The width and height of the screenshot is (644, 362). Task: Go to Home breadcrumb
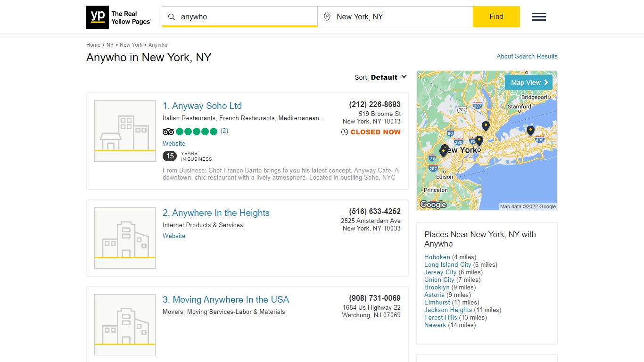click(x=93, y=45)
